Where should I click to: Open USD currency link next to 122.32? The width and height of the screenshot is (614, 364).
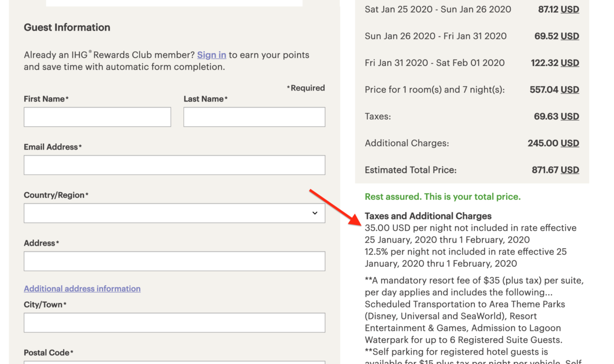click(x=570, y=63)
